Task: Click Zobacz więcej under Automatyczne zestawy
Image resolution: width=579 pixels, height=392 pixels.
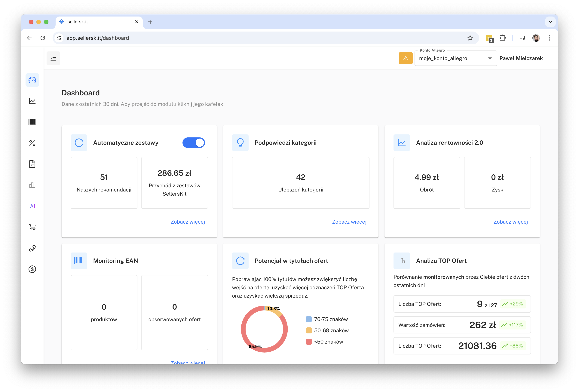Action: (188, 222)
